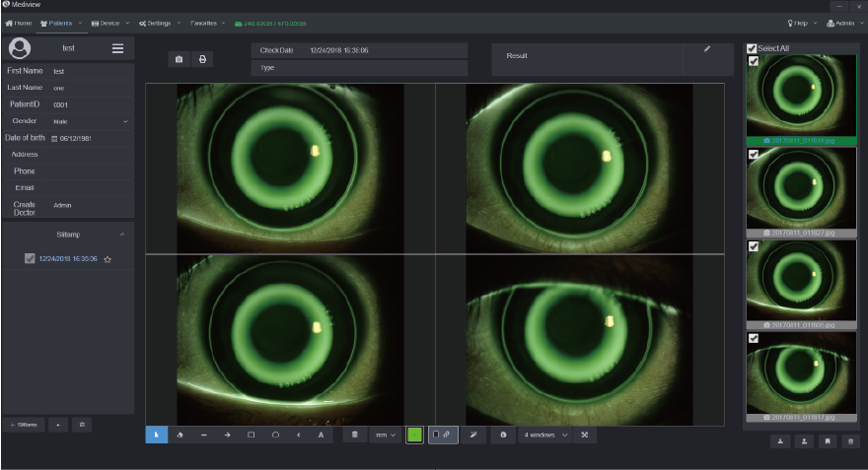The width and height of the screenshot is (868, 470).
Task: Open the Gender dropdown
Action: [x=92, y=121]
